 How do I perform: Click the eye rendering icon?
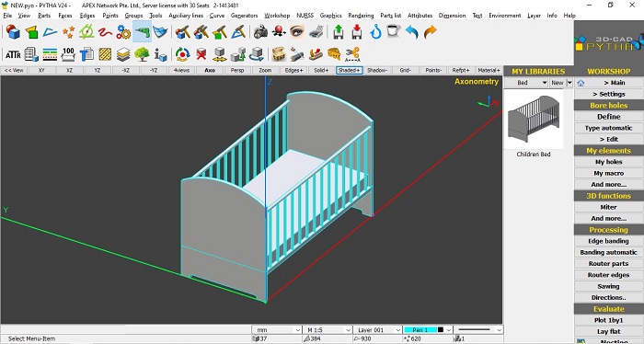[297, 31]
